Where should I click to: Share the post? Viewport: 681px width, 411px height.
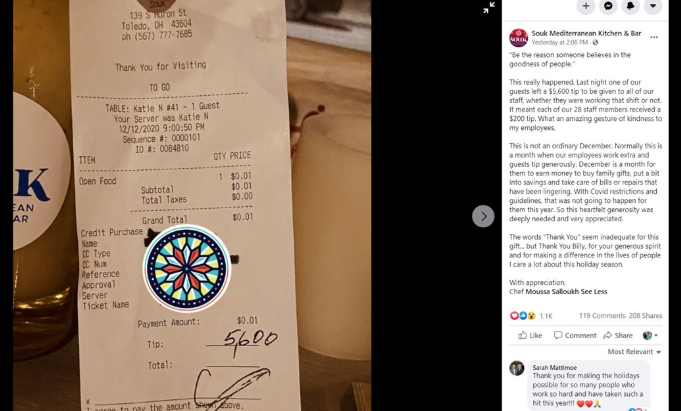[618, 335]
